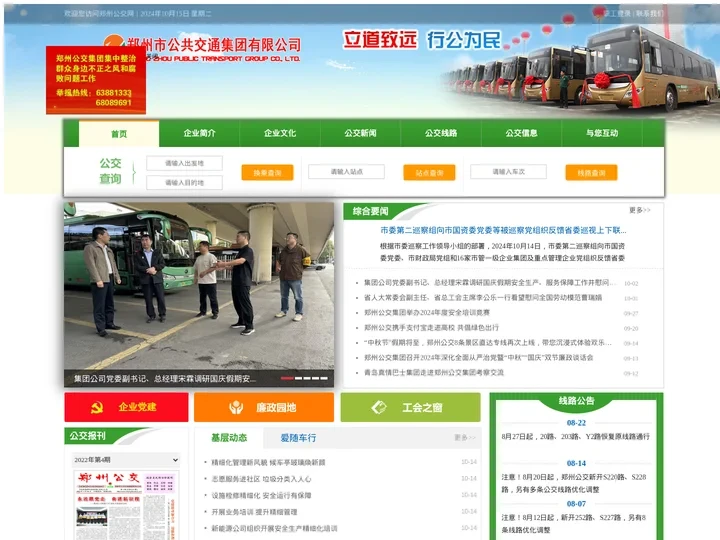Open article 设施检修精细化 安全运行有保障
Viewport: 720px width, 540px height.
(261, 495)
